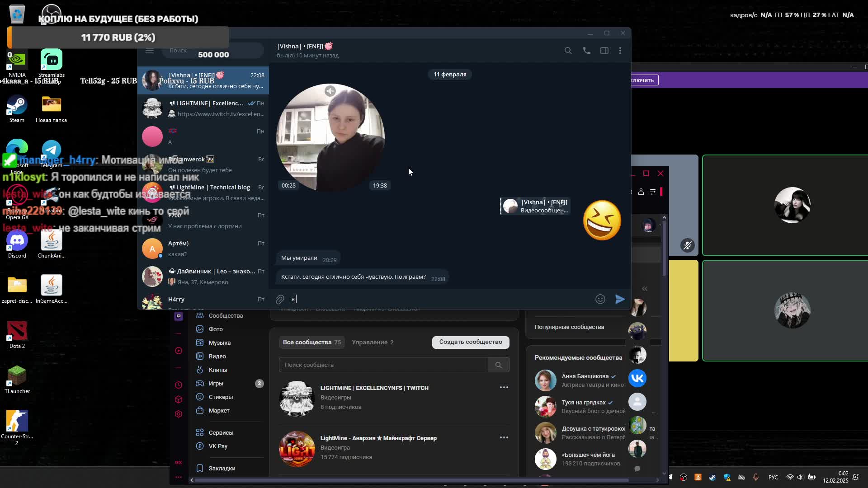Collapse panel with double chevron arrows
Screen dimensions: 868x488
(645, 288)
